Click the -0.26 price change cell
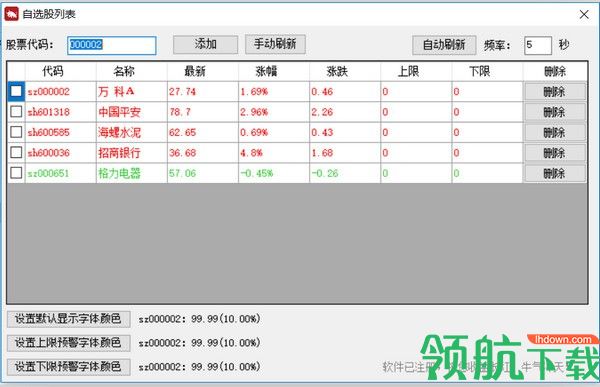 345,173
